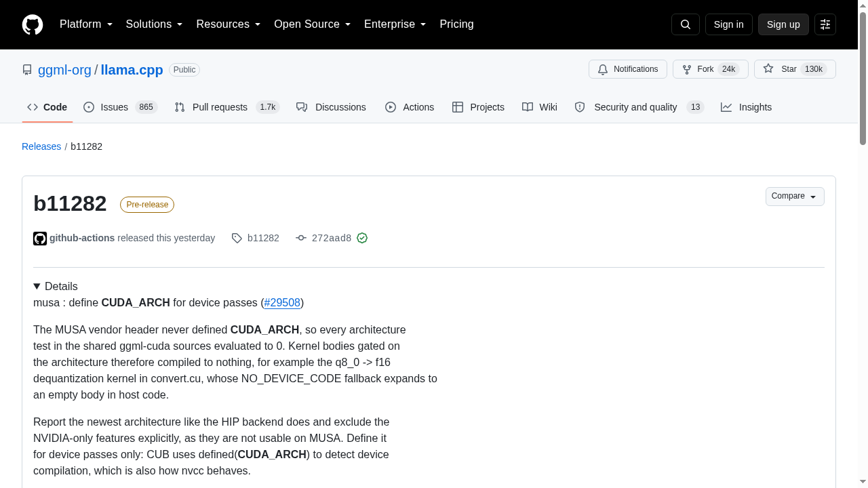Fork the repository
This screenshot has width=868, height=488.
point(711,69)
